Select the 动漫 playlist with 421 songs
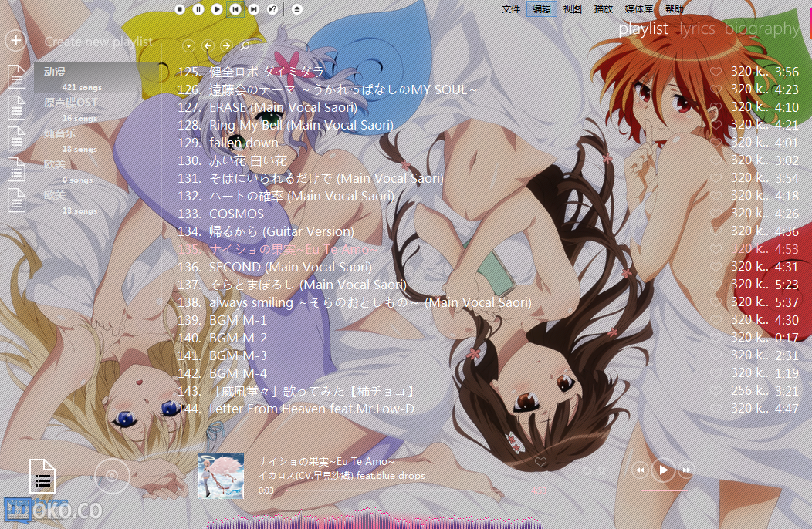Screen dimensions: 812x529 point(97,77)
